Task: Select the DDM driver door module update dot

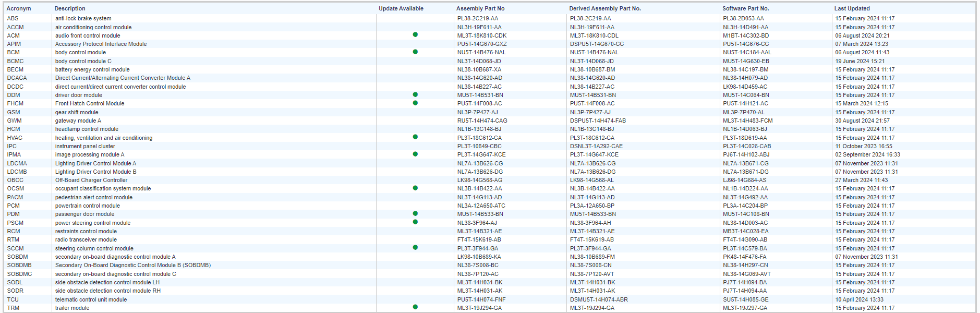Action: click(415, 94)
